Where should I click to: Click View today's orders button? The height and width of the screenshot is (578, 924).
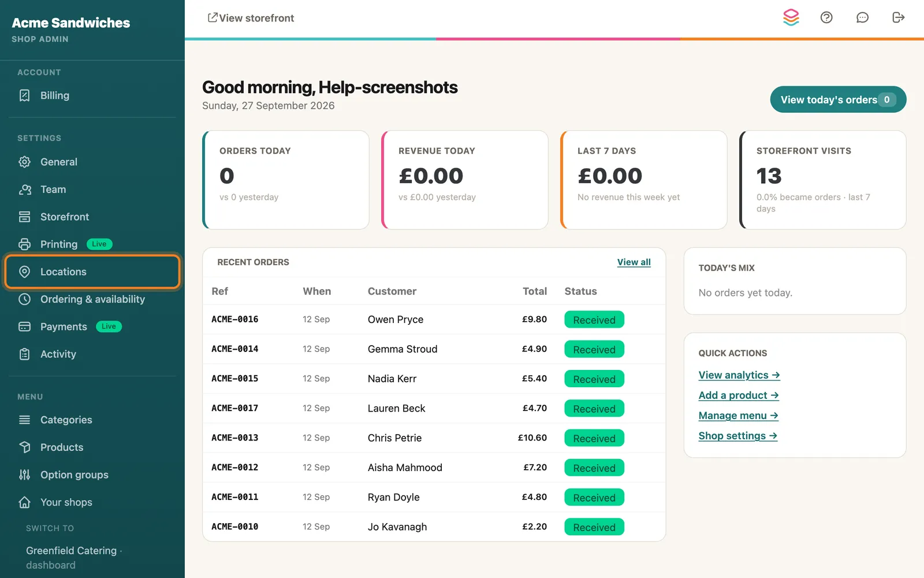point(838,99)
